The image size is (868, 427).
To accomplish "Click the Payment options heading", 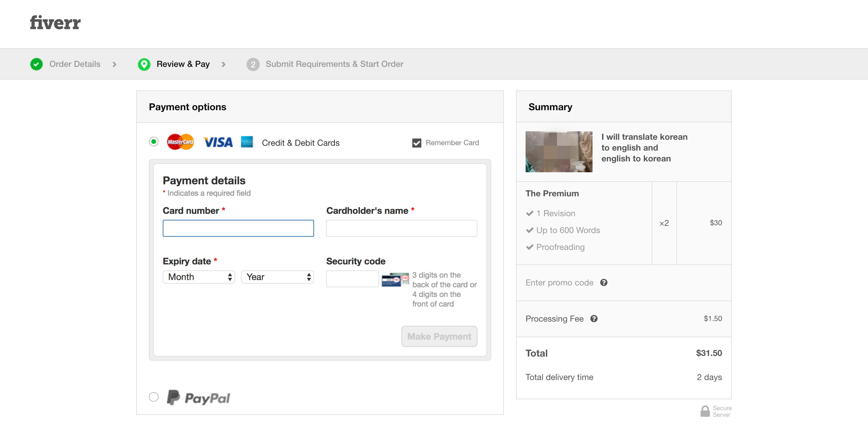I will click(187, 107).
